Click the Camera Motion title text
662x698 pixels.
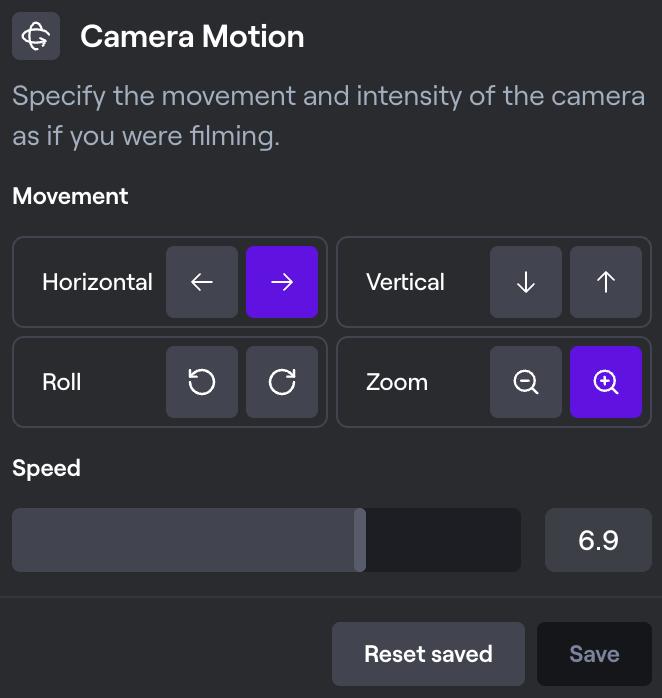pos(192,37)
